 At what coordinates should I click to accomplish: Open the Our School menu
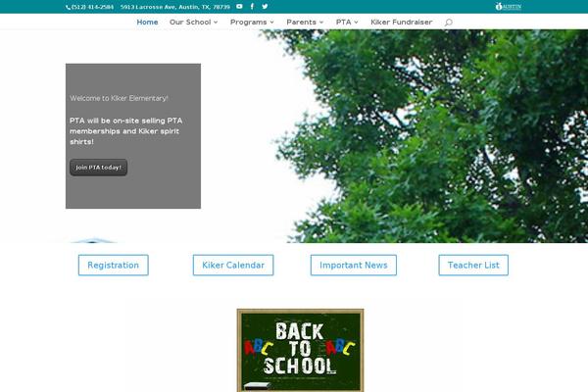(190, 23)
